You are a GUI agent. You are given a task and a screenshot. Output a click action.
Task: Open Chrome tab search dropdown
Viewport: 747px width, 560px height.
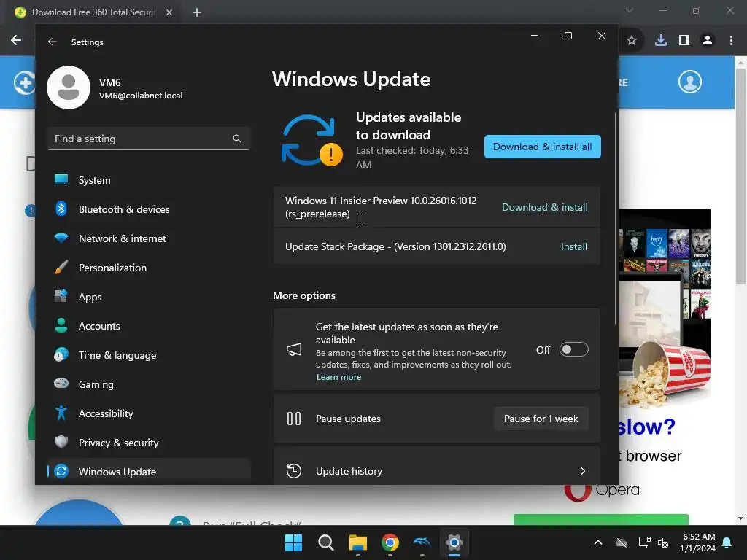tap(630, 10)
